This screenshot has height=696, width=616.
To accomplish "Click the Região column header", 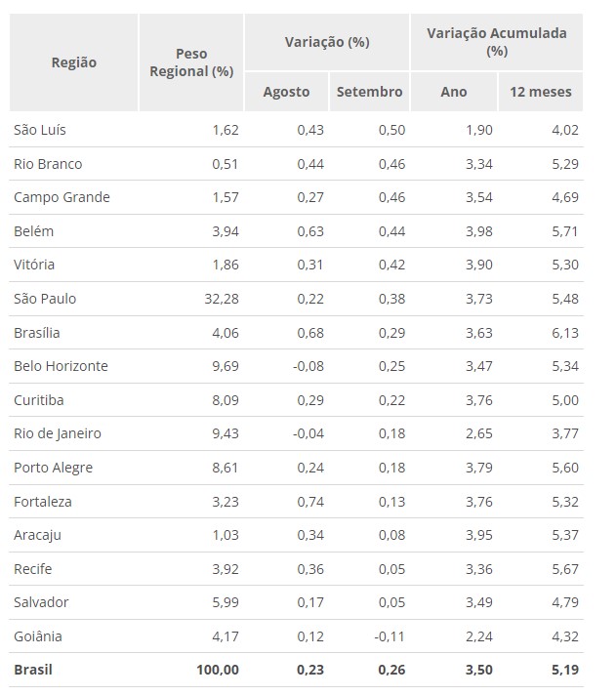I will click(x=74, y=61).
